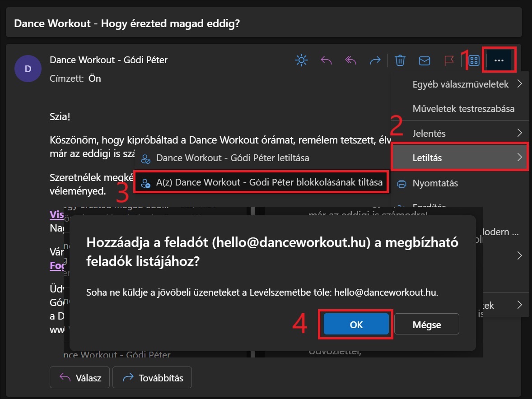Screen dimensions: 532x399
Task: Open Egyéb válaszműveletek menu entry
Action: pos(460,84)
